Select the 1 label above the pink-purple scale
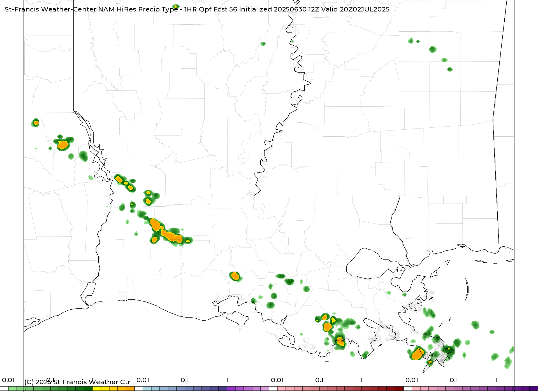 tap(496, 380)
